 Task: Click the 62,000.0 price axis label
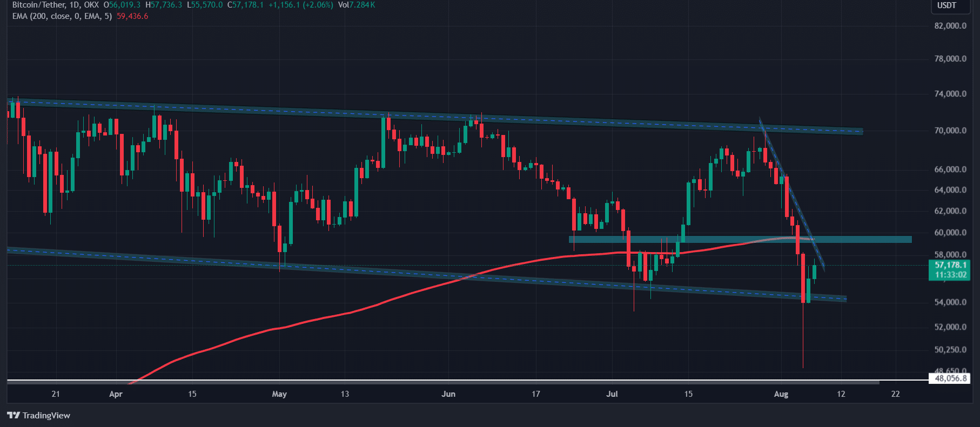coord(950,211)
